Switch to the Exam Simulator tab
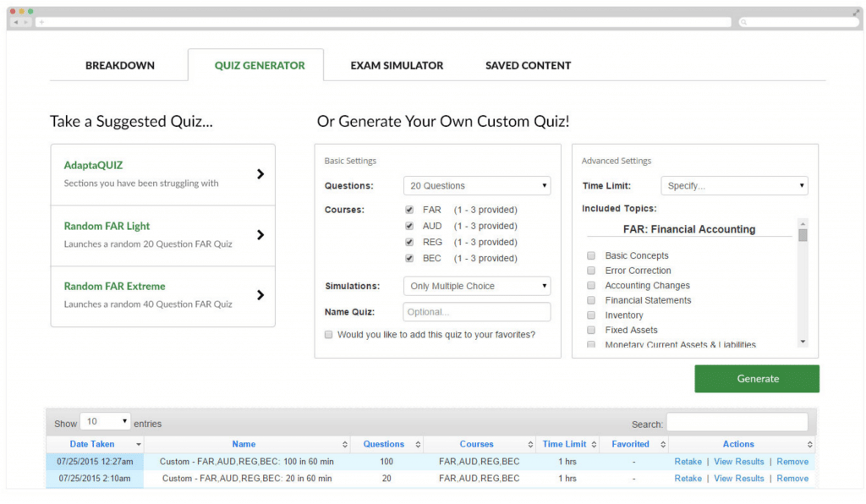The image size is (866, 504). [x=397, y=65]
